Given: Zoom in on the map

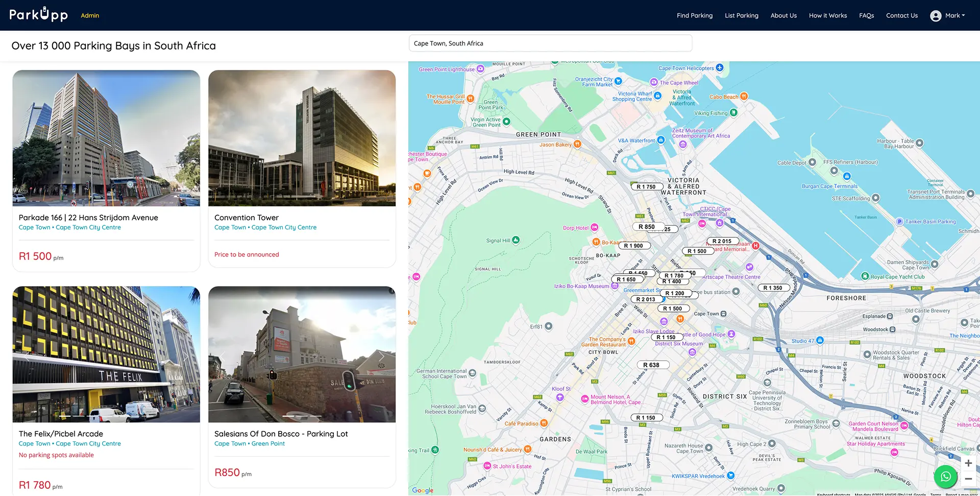Looking at the screenshot, I should coord(968,463).
